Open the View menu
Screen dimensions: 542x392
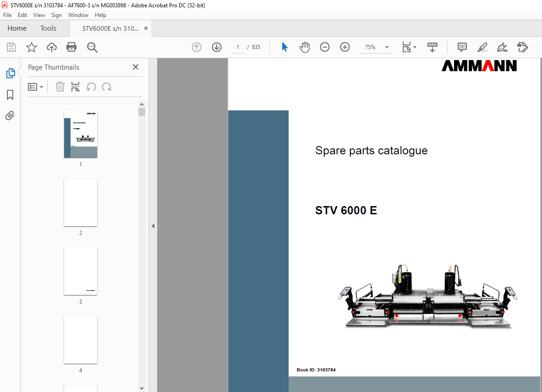pos(39,15)
